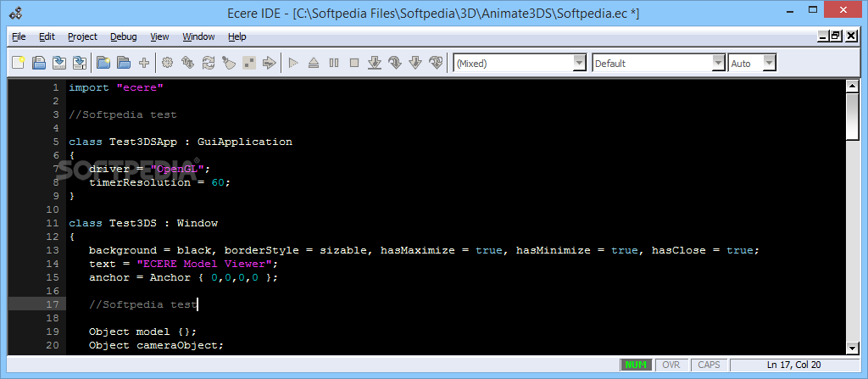Click '//Softpedia test' comment on line 17
The width and height of the screenshot is (868, 379).
click(142, 304)
